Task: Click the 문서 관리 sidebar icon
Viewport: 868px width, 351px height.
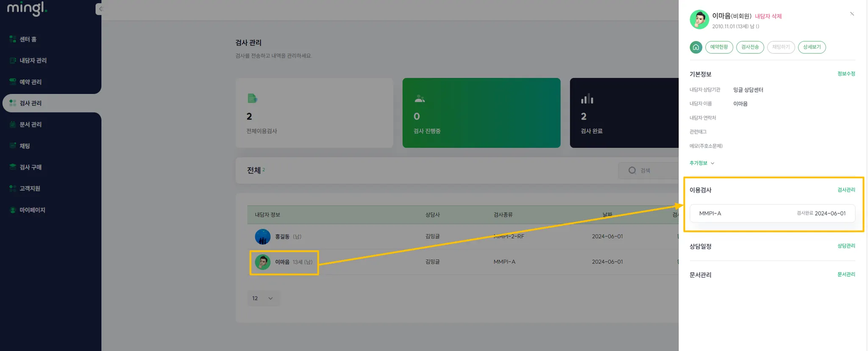Action: pyautogui.click(x=13, y=124)
